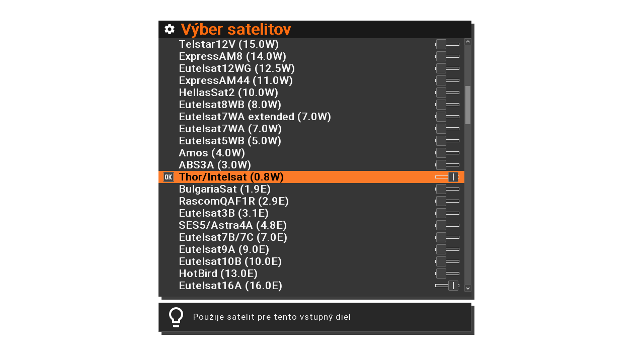Image resolution: width=644 pixels, height=362 pixels.
Task: Enable the Eutelsat10B (10.0E) switch
Action: (x=447, y=261)
